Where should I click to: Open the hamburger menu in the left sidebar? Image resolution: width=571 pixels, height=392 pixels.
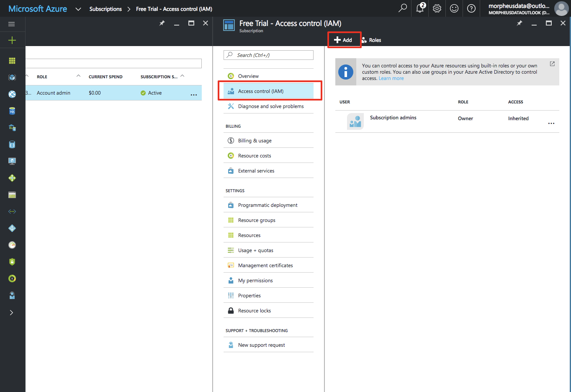[x=12, y=24]
